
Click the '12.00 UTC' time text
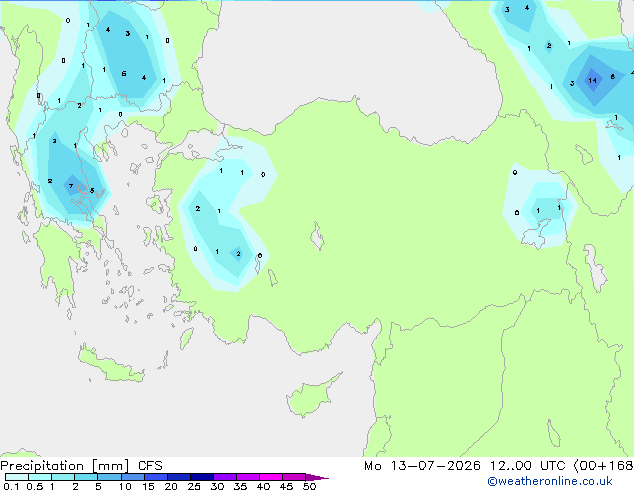point(527,466)
